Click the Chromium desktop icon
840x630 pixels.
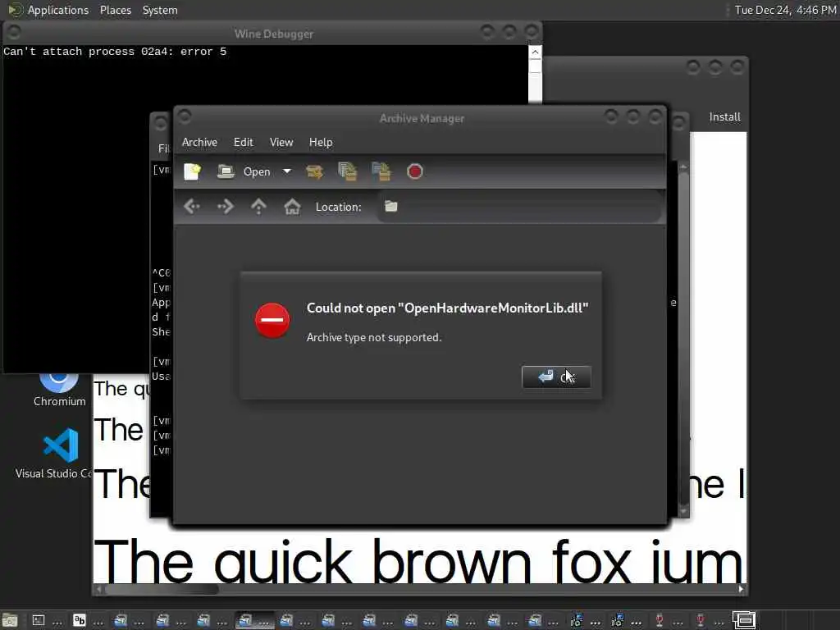[59, 390]
